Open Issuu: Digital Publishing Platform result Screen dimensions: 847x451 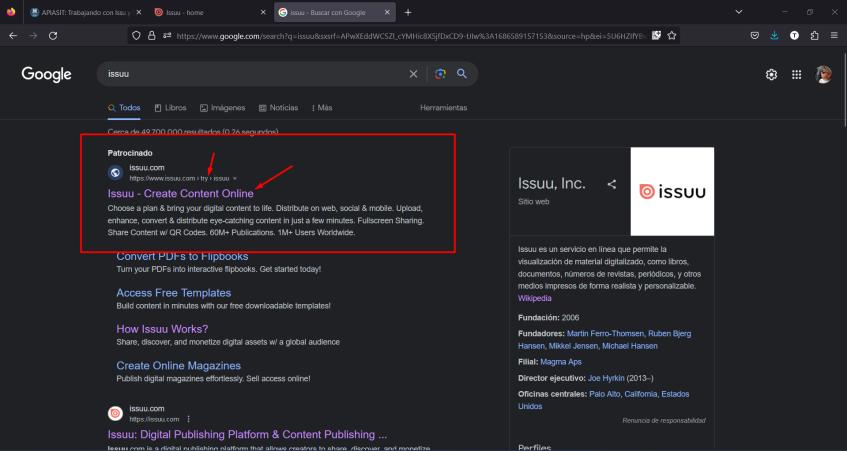coord(247,434)
